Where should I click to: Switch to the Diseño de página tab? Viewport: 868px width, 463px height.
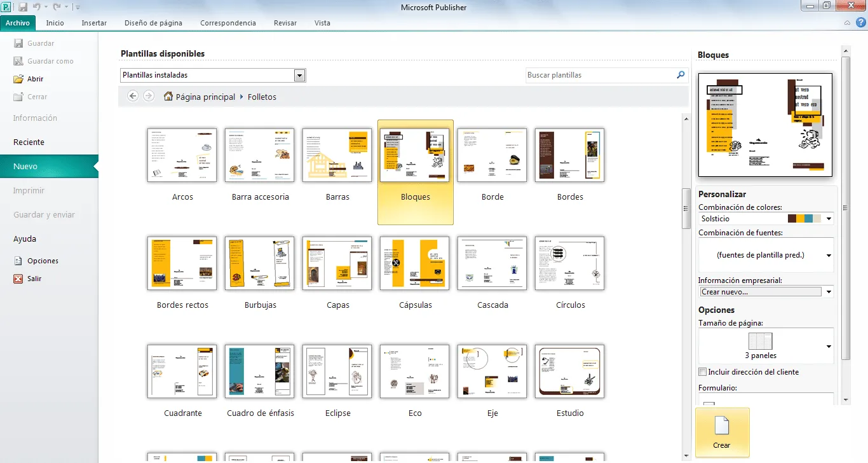153,23
